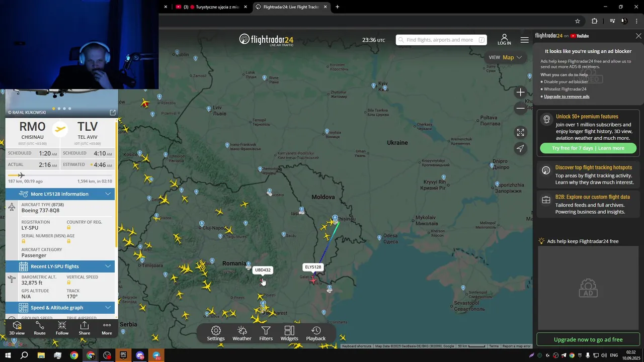Viewport: 644px width, 362px height.
Task: Open Epic Games Launcher from taskbar
Action: (x=123, y=355)
